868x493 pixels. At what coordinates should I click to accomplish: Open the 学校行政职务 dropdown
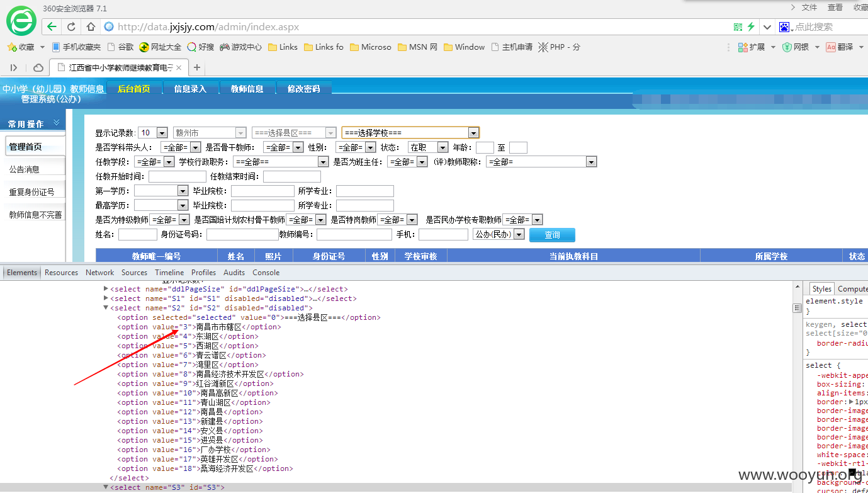(x=281, y=162)
